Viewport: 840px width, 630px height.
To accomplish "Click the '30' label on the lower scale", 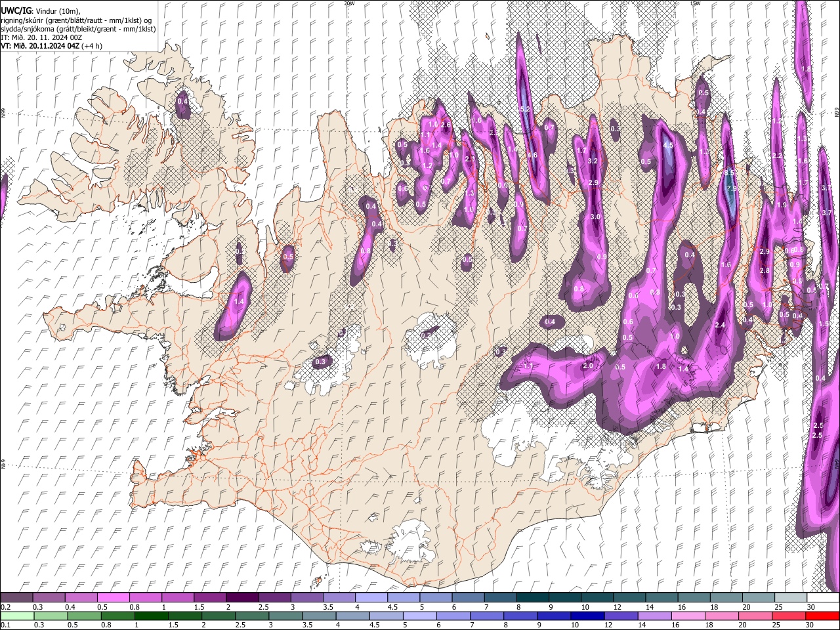I will click(x=811, y=625).
